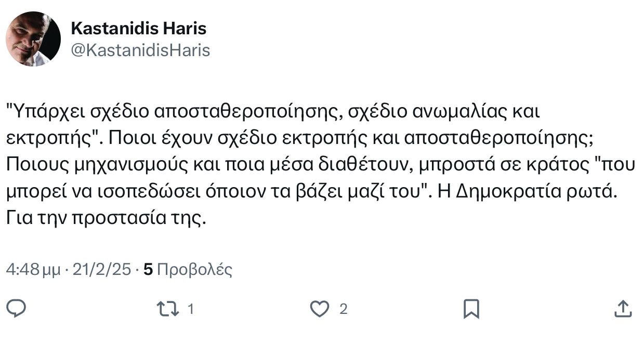Click the 4:48 μμ timestamp
The width and height of the screenshot is (644, 357).
[x=33, y=270]
